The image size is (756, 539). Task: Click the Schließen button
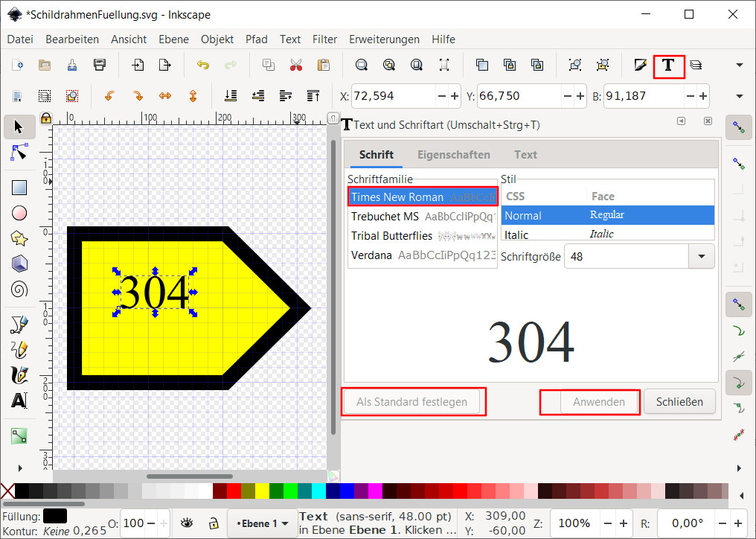[x=679, y=402]
